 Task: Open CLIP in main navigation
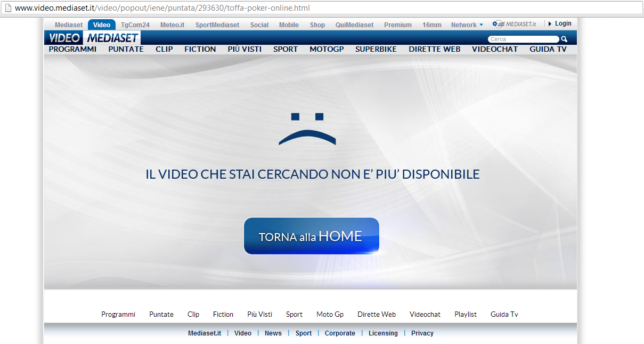pyautogui.click(x=164, y=49)
